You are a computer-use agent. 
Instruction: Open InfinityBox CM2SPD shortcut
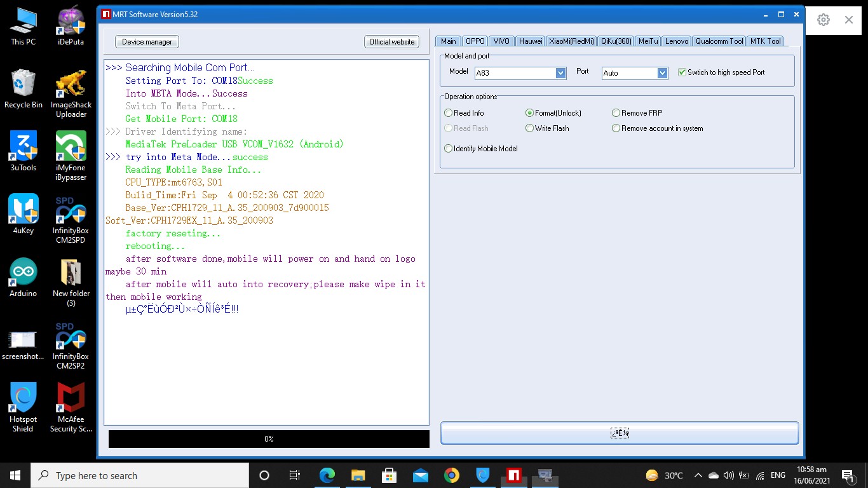pos(71,219)
